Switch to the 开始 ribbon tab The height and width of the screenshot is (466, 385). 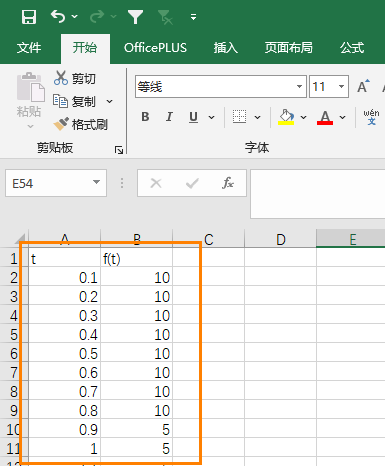coord(85,48)
